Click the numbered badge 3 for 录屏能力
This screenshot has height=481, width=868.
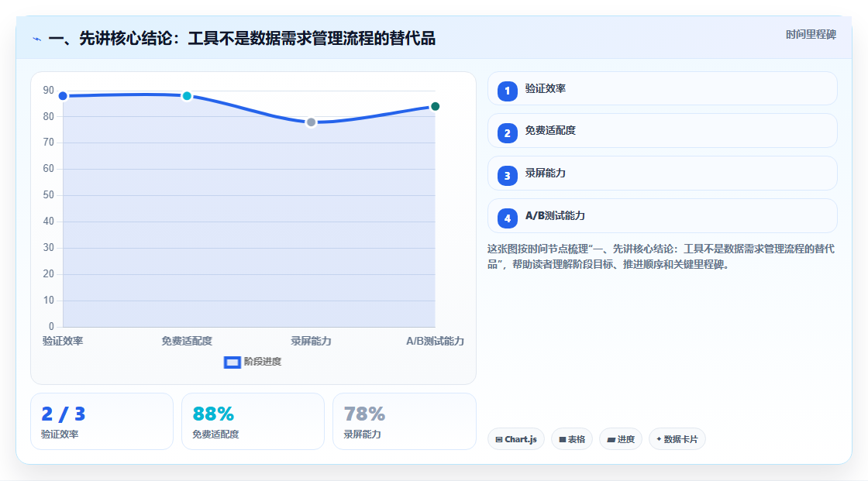507,176
